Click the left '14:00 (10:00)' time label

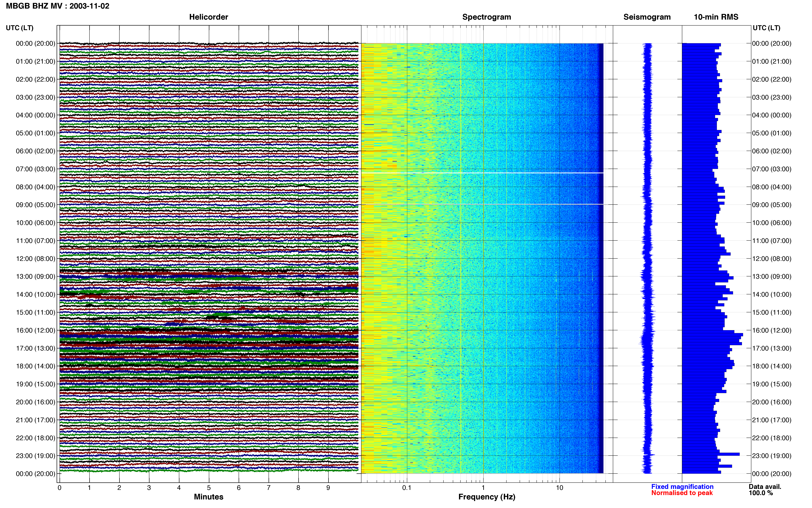tap(36, 295)
